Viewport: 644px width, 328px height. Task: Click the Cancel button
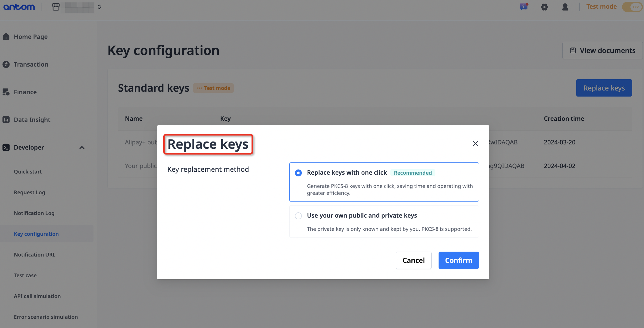[x=413, y=260]
